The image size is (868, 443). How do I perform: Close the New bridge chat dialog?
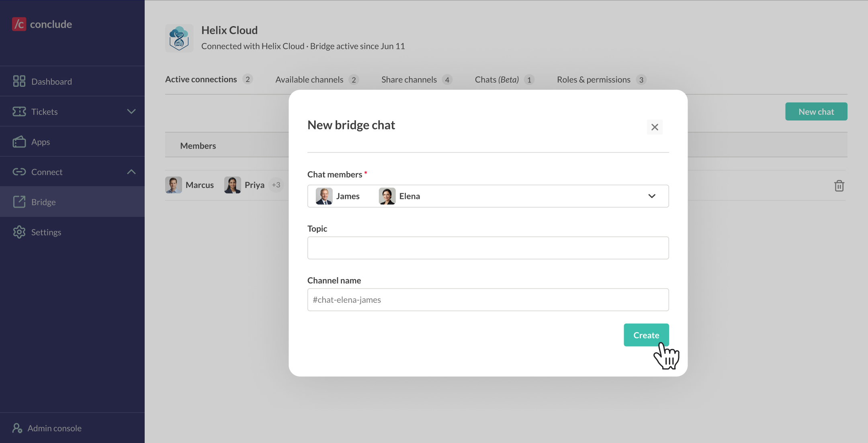(x=655, y=127)
